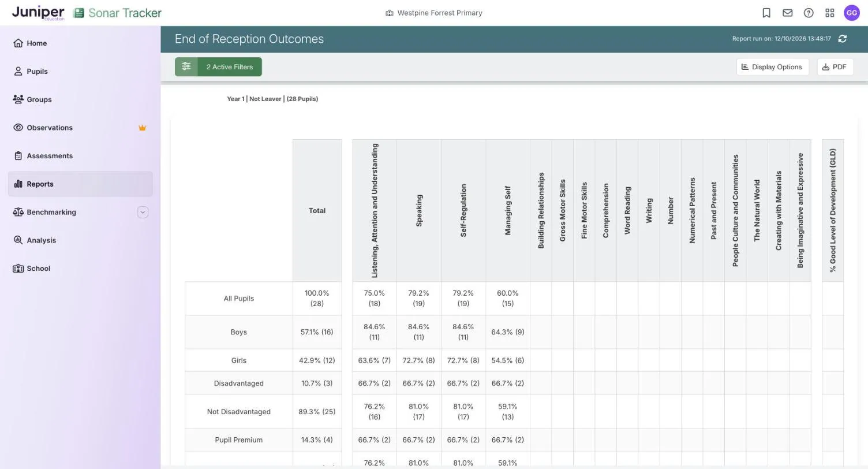Click the Numerical Patterns column header
Image resolution: width=868 pixels, height=469 pixels.
pyautogui.click(x=692, y=211)
